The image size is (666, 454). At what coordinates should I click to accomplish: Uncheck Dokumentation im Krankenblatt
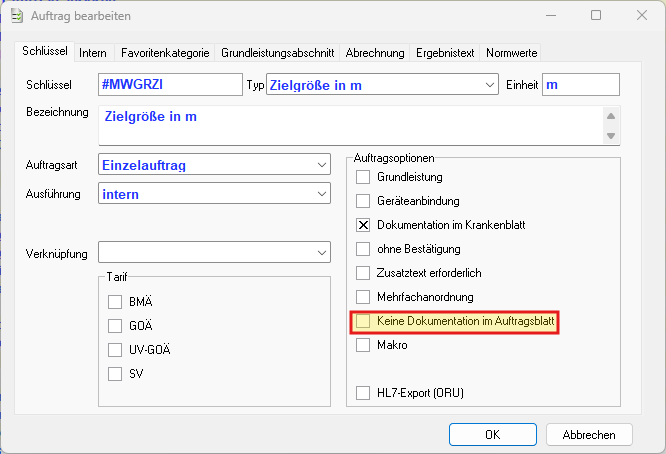(x=364, y=225)
